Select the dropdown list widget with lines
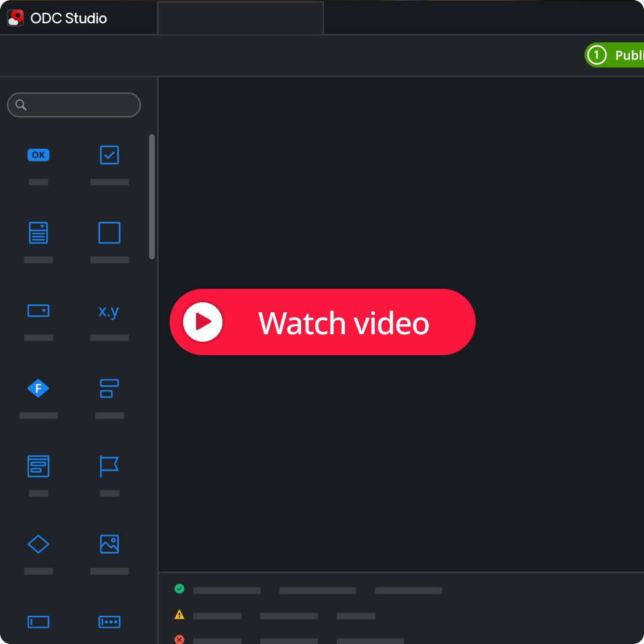The width and height of the screenshot is (644, 644). coord(38,233)
